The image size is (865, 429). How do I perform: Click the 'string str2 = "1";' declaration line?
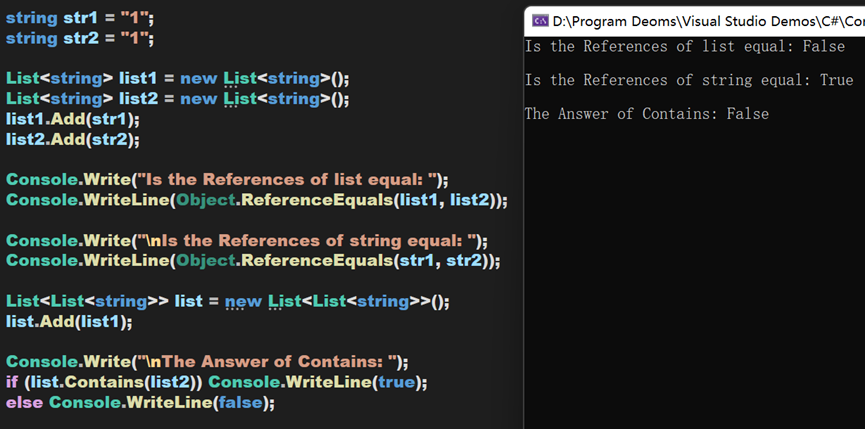coord(80,39)
